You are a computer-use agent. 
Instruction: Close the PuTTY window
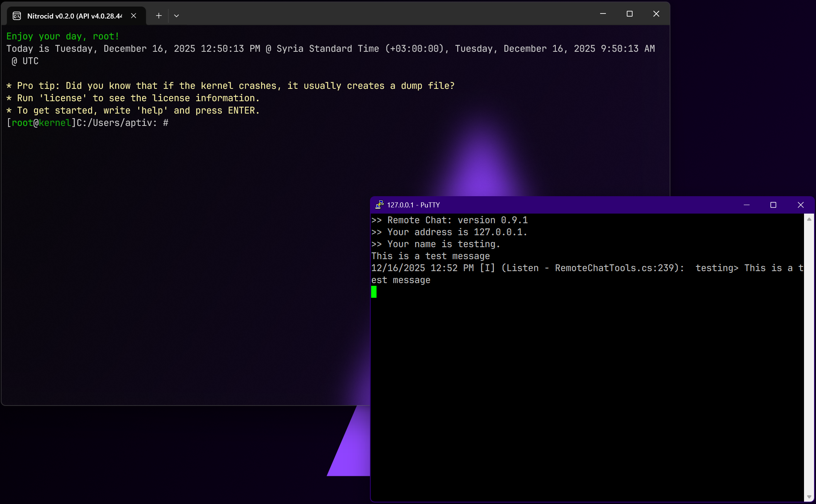(801, 205)
